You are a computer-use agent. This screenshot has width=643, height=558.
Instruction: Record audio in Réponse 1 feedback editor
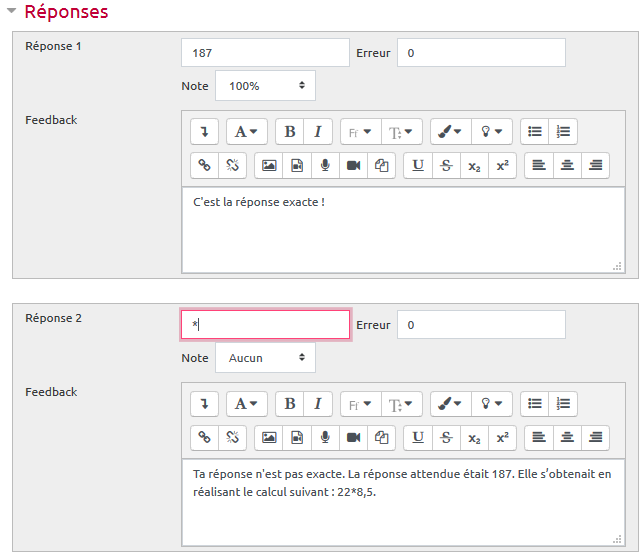coord(325,165)
